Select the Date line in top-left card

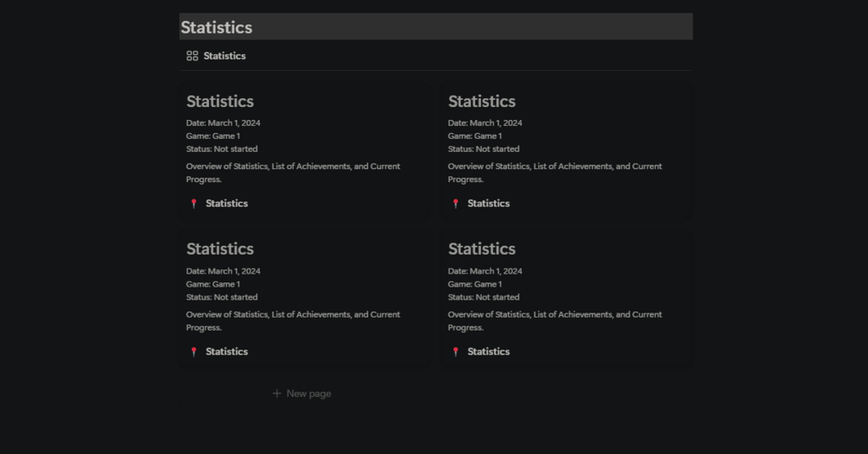pos(223,123)
